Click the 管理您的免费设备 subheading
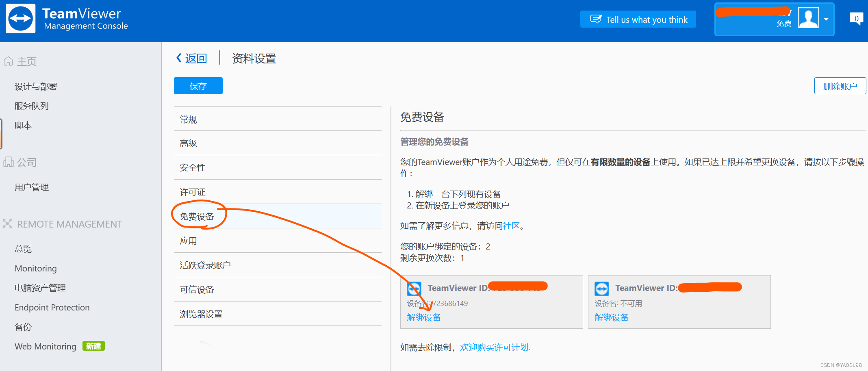868x371 pixels. pos(434,142)
